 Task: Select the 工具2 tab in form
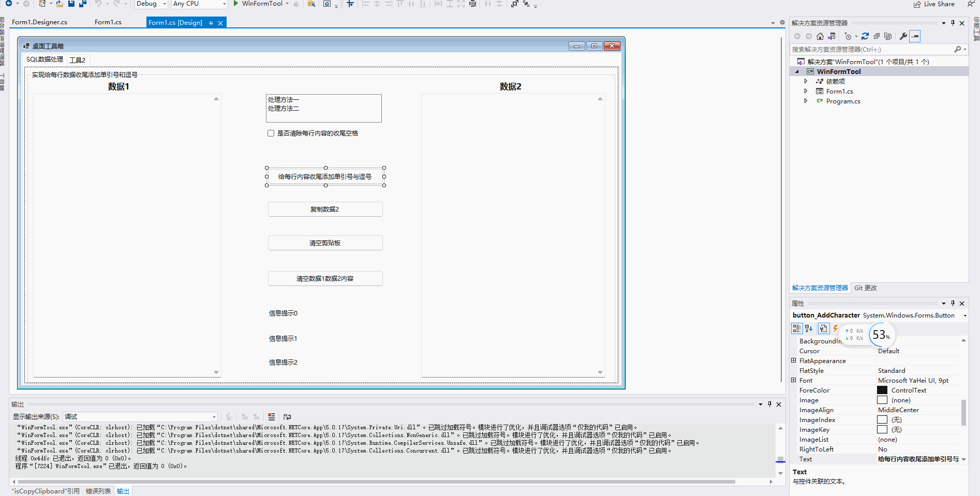(78, 60)
